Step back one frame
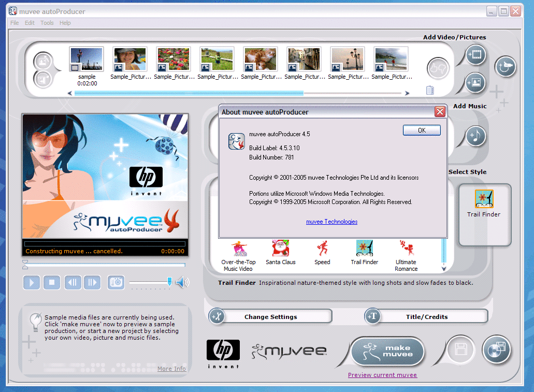The image size is (534, 392). coord(73,282)
